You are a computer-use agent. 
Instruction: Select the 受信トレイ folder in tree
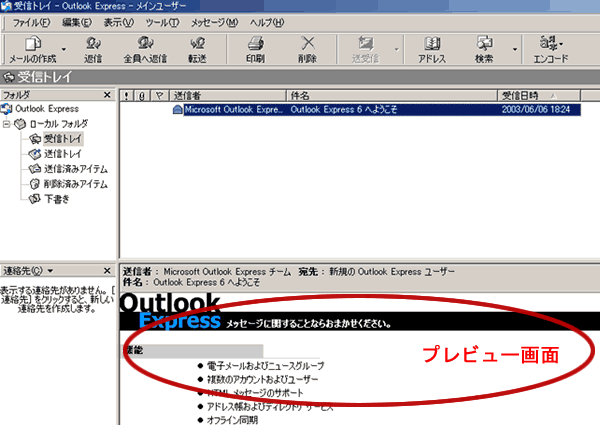(63, 138)
